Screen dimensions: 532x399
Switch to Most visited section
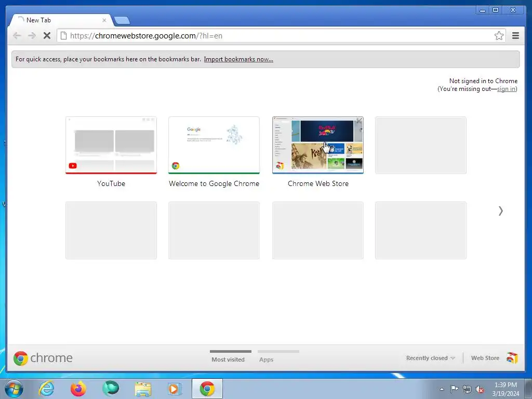(x=228, y=360)
